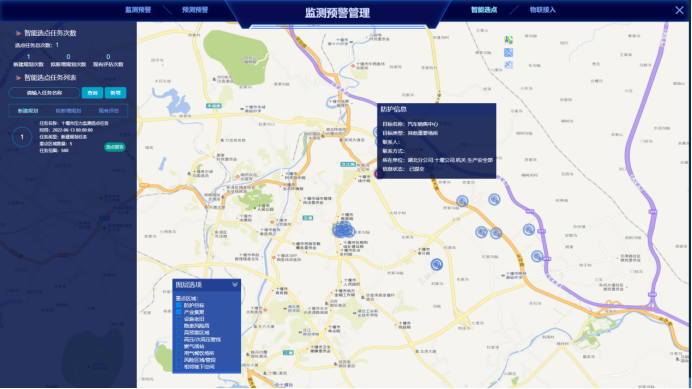Uncheck the 防护目标 layer checkbox
The image size is (692, 389).
click(179, 305)
